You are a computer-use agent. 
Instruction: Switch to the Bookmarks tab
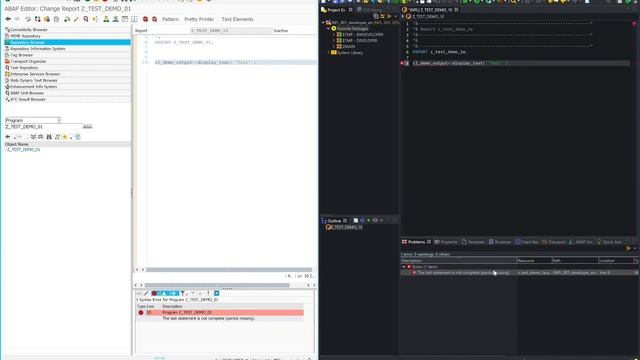(x=500, y=242)
